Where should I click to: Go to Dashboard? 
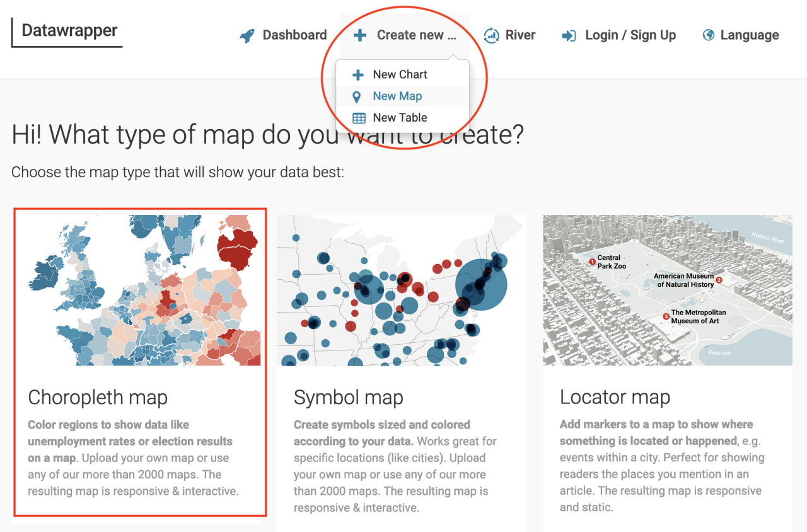(x=294, y=35)
